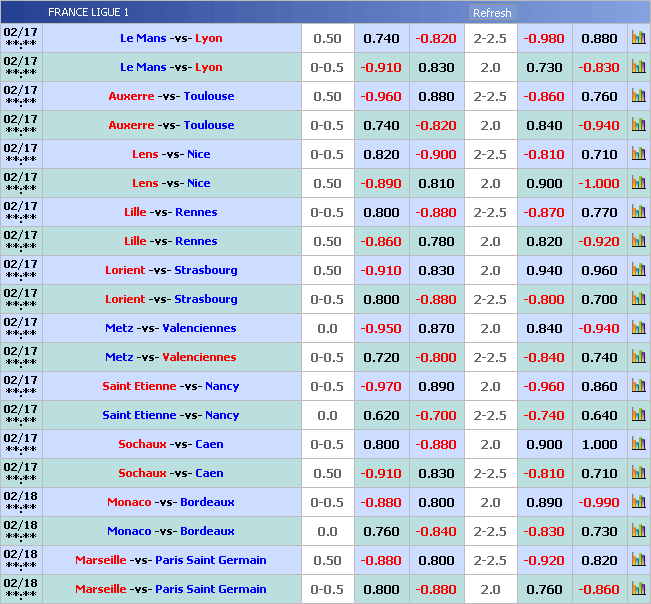Show chart for Saint Etienne-Nancy 0.0 handicap row
Image resolution: width=651 pixels, height=604 pixels.
pyautogui.click(x=638, y=416)
